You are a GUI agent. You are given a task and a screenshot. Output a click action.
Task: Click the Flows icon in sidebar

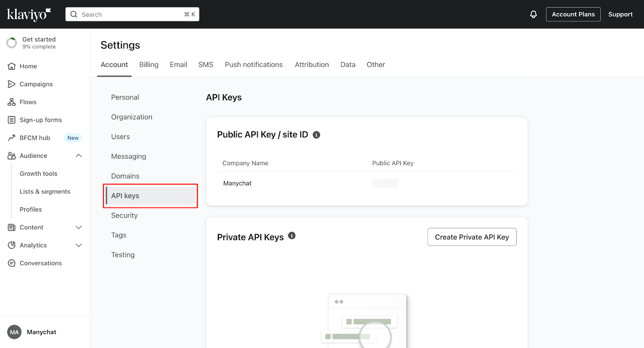(x=12, y=102)
